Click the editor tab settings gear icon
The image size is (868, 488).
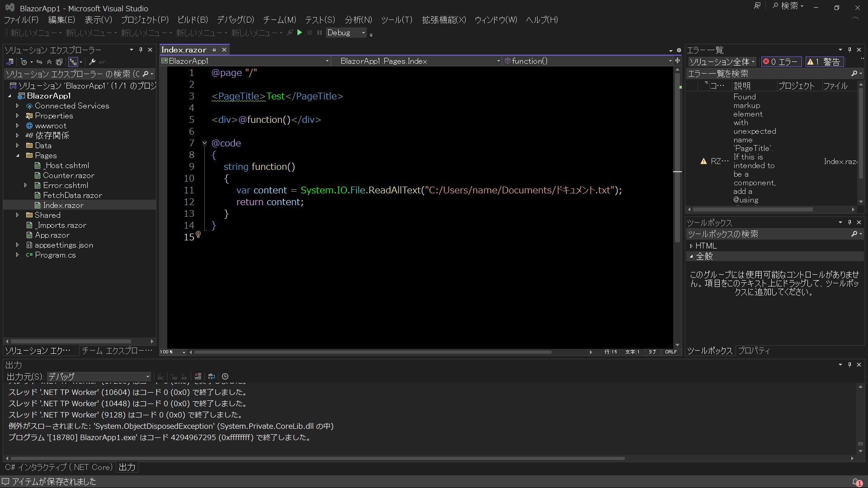[679, 50]
